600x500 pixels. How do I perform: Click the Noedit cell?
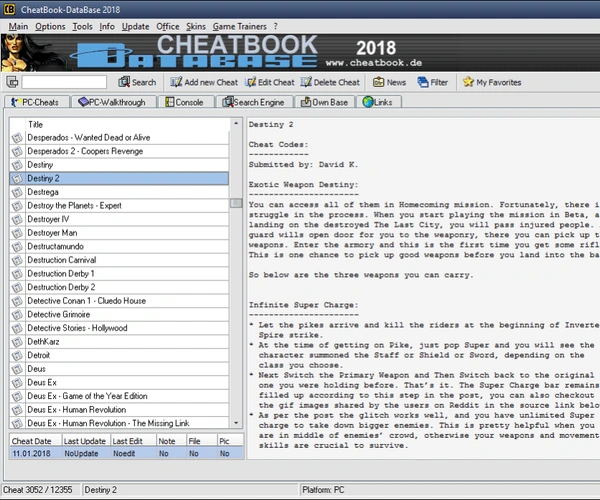pyautogui.click(x=133, y=453)
